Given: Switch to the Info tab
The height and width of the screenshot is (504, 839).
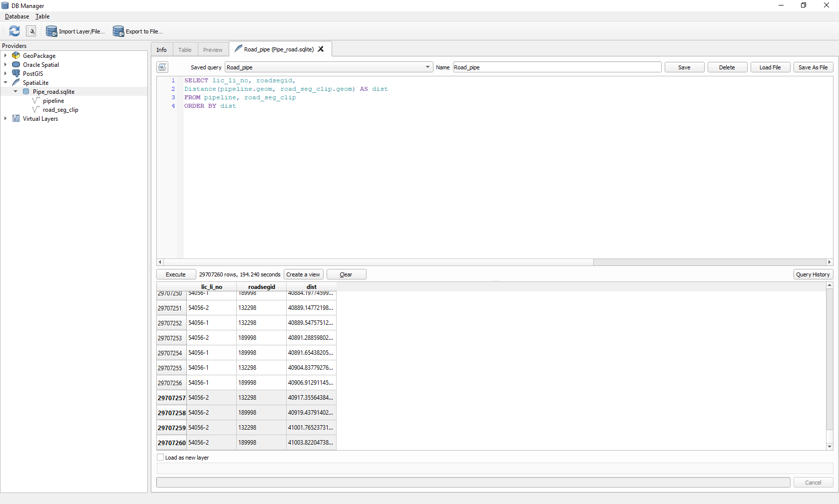Looking at the screenshot, I should pyautogui.click(x=161, y=49).
